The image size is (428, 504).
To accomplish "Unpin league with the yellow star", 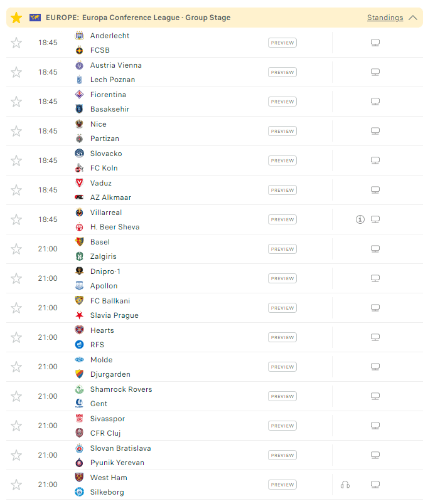I will 16,18.
